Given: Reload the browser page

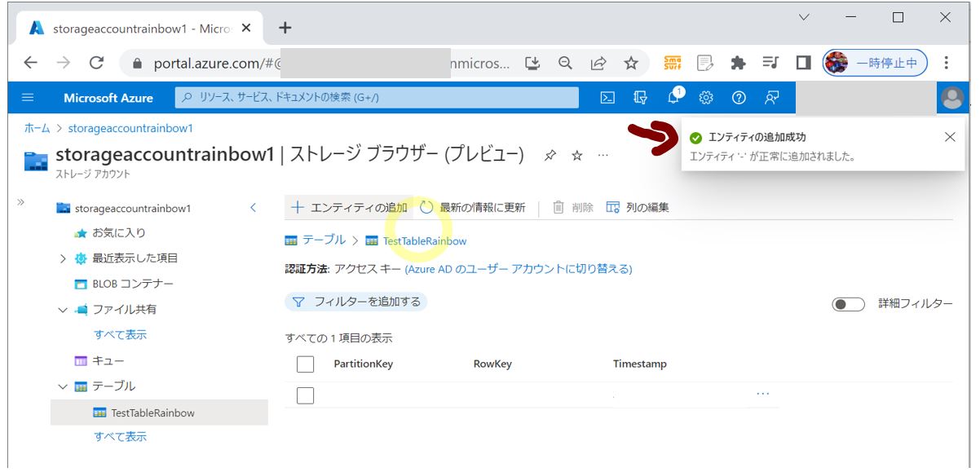Looking at the screenshot, I should (96, 63).
